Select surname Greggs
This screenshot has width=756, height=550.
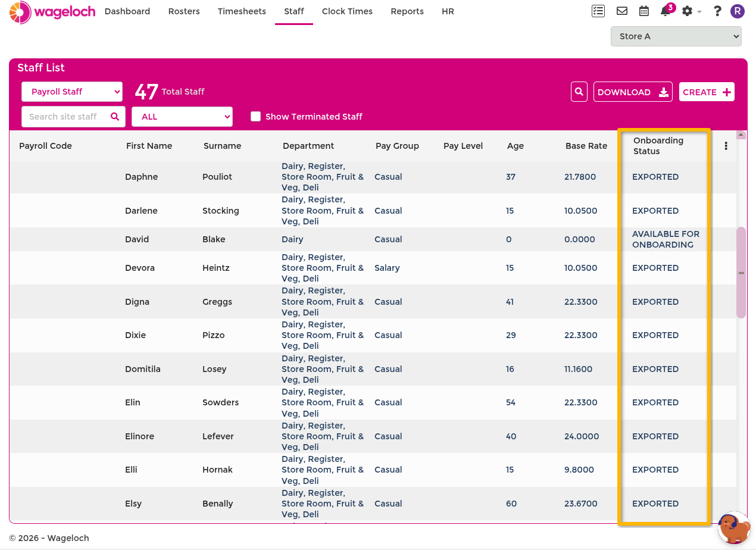pos(217,302)
